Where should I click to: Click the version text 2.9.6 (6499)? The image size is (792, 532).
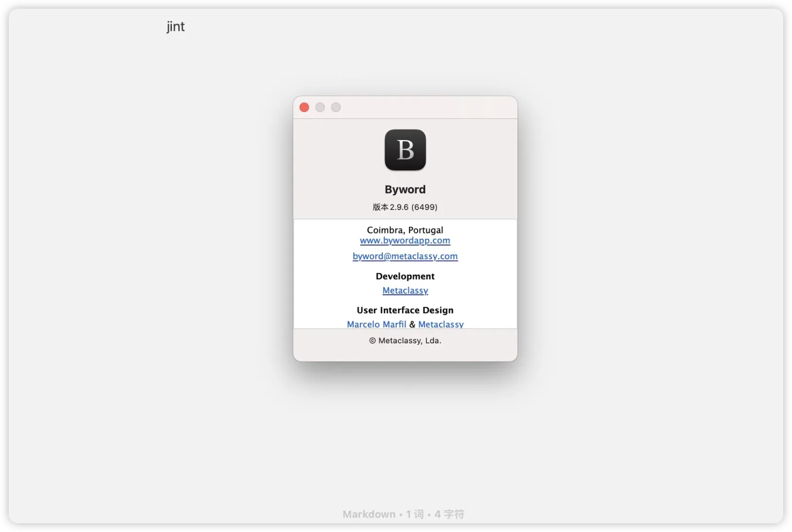(405, 207)
